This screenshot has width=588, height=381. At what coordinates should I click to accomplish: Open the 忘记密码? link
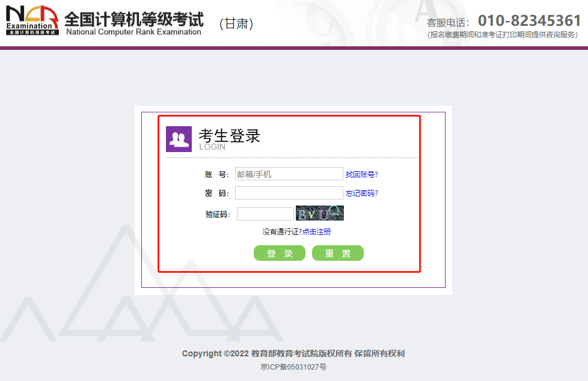coord(362,193)
